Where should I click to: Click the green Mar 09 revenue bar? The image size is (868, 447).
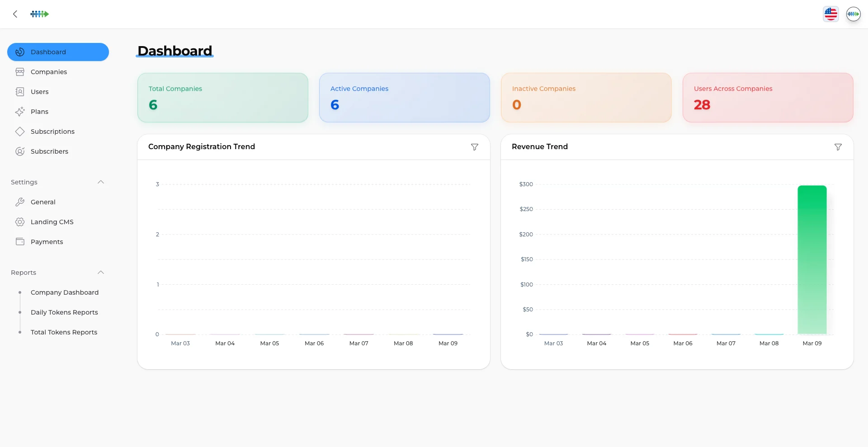(x=812, y=260)
